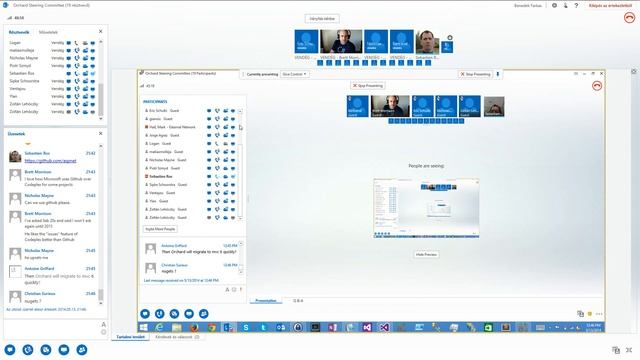Viewport: 640px width, 360px height.
Task: Click the pin arrow beside Stop Presenting
Action: click(x=498, y=74)
